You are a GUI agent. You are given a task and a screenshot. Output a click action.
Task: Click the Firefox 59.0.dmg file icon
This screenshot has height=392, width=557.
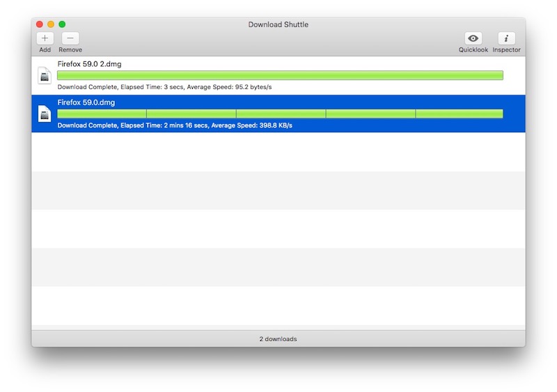coord(45,113)
